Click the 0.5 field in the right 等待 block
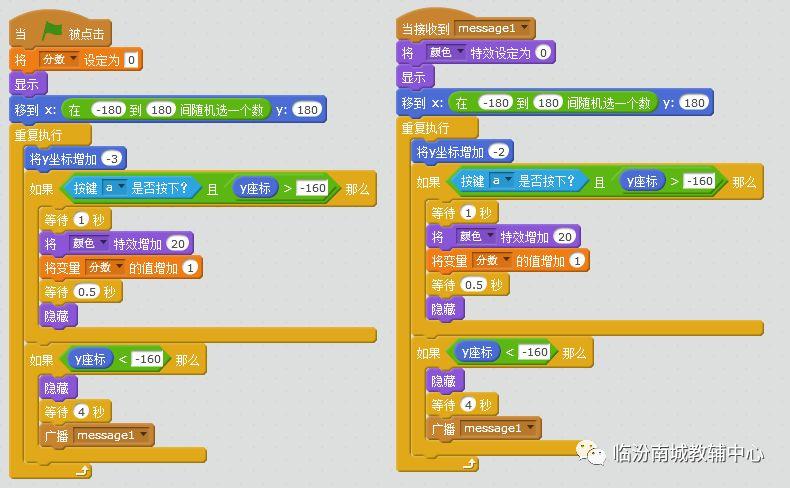This screenshot has width=790, height=488. [474, 285]
